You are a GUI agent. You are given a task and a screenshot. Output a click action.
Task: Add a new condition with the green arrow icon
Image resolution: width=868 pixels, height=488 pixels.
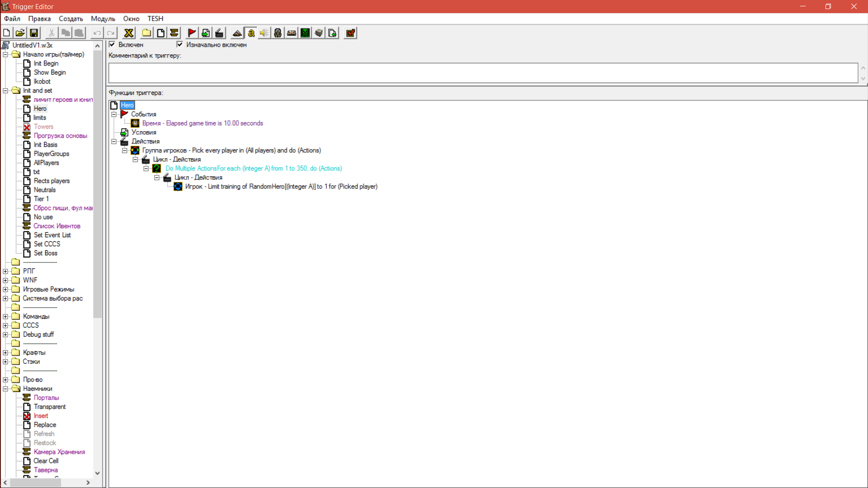[x=206, y=33]
